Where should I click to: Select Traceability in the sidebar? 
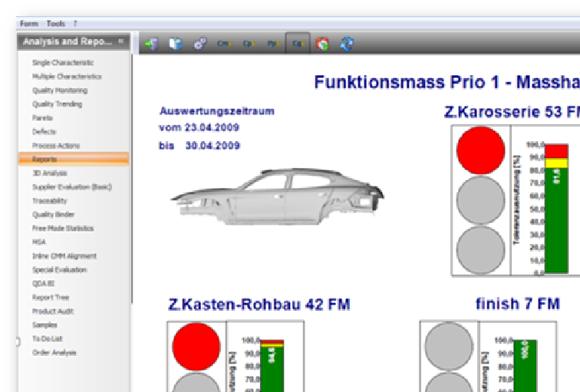50,201
